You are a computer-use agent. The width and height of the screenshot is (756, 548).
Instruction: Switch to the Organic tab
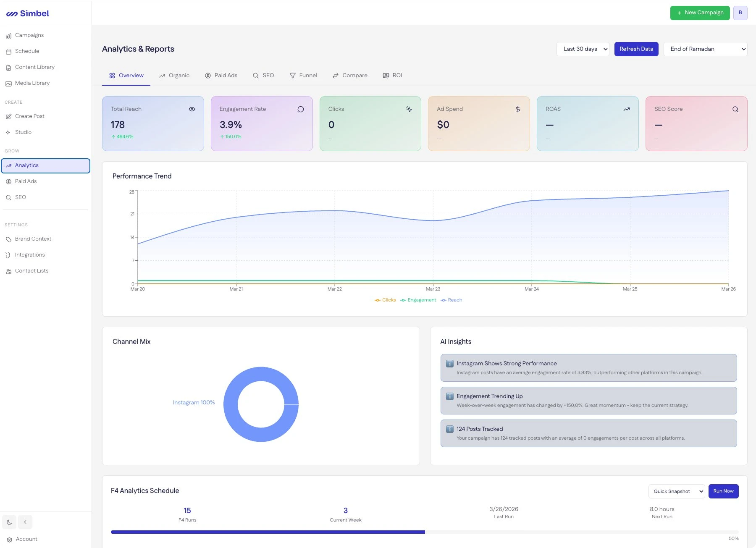click(x=178, y=75)
